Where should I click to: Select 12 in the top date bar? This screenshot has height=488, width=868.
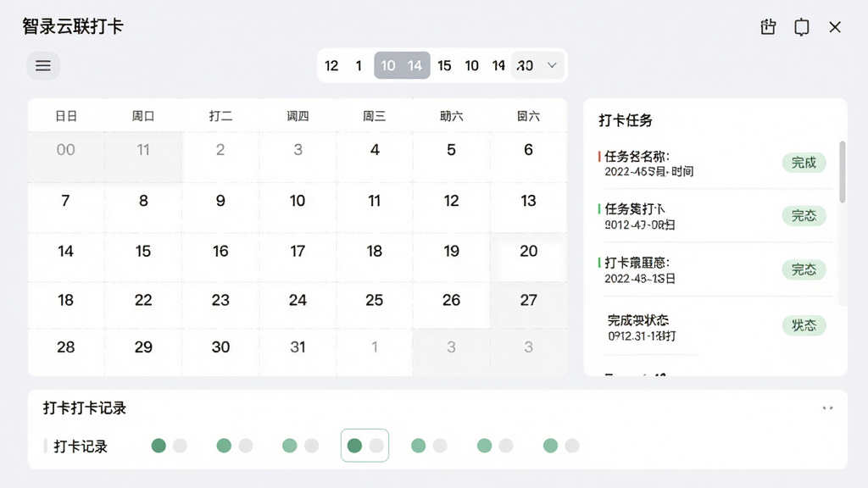coord(331,66)
